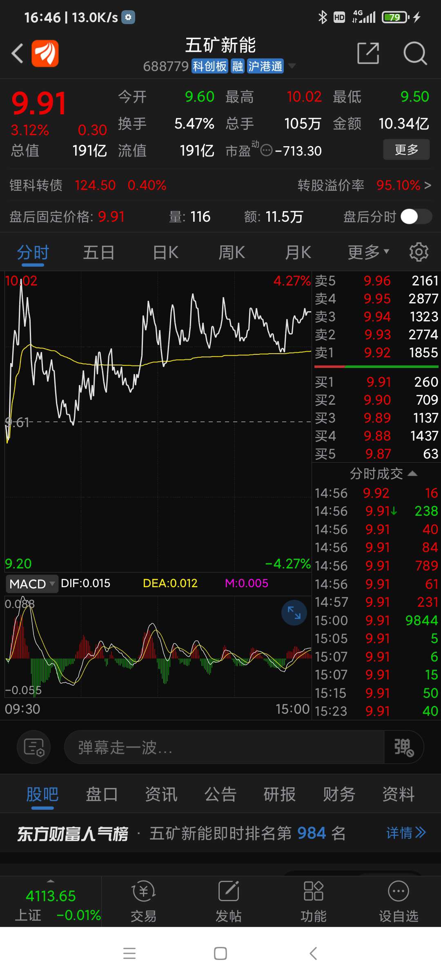
Task: Open the 财务 finance tab
Action: [x=339, y=794]
